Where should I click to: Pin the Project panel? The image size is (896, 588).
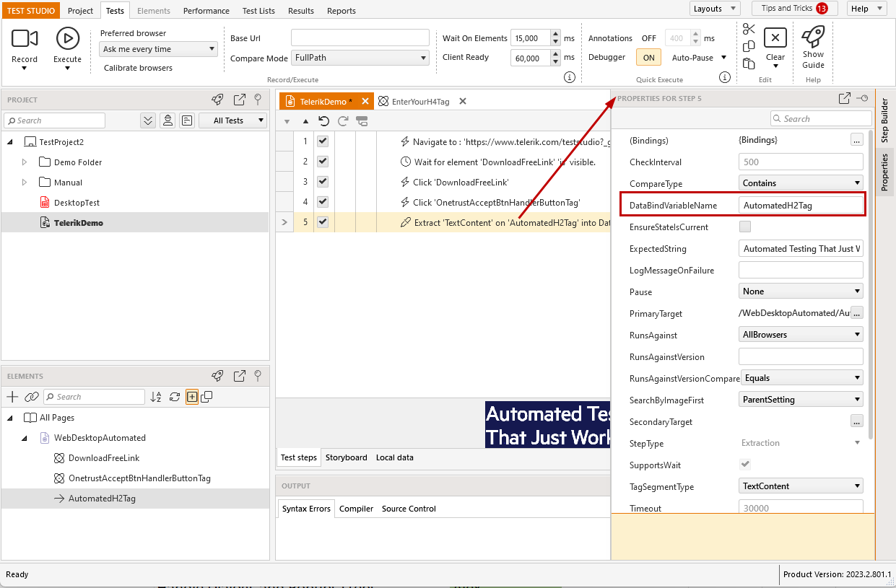click(x=258, y=100)
